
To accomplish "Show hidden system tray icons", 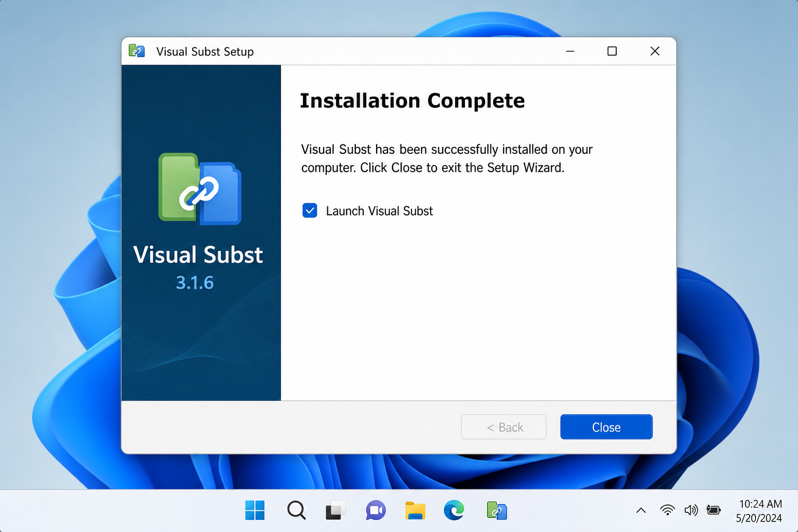I will tap(641, 510).
